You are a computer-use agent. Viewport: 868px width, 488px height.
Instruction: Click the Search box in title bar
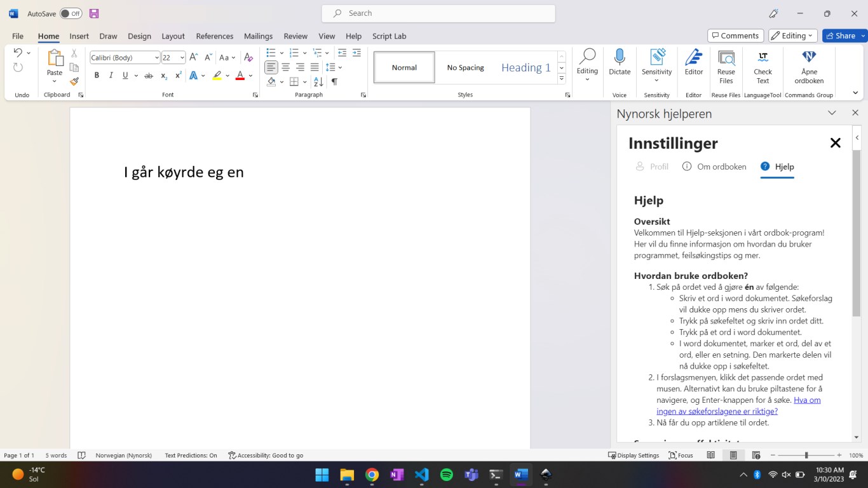[x=438, y=13]
